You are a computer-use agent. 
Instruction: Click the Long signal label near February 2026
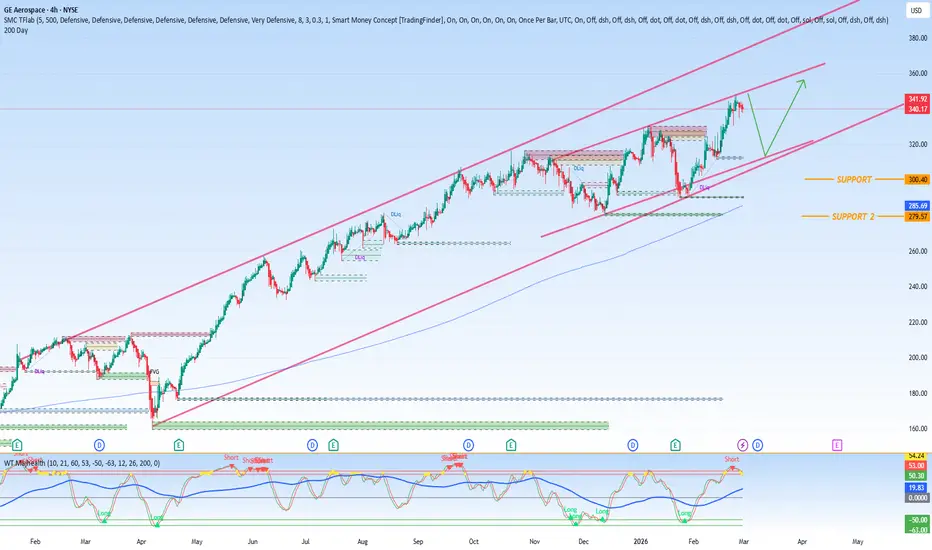pos(685,513)
